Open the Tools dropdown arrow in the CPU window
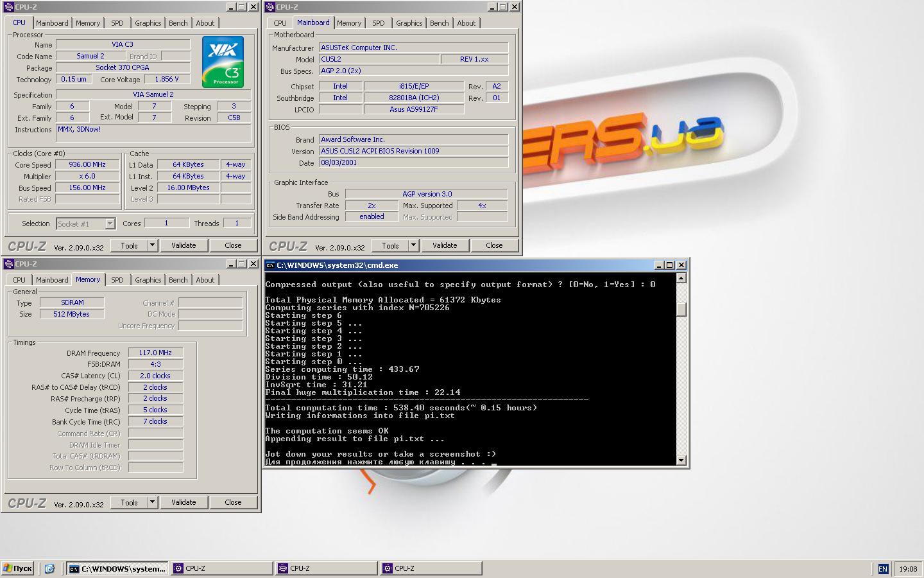 (152, 245)
